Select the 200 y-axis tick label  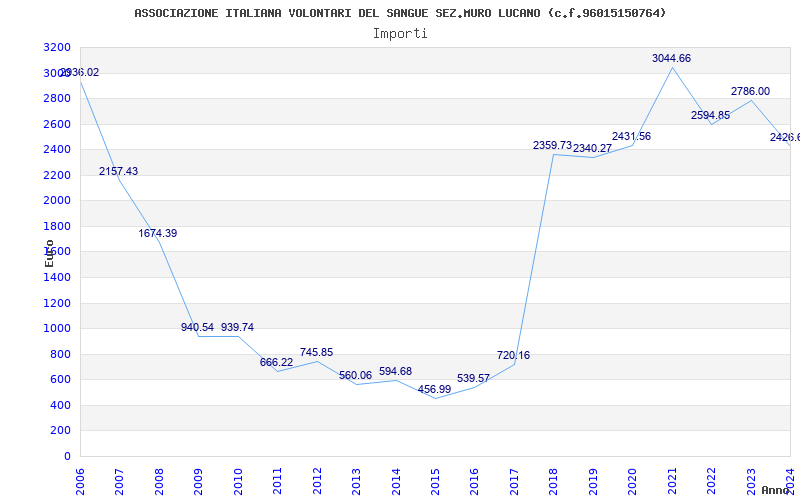[61, 431]
